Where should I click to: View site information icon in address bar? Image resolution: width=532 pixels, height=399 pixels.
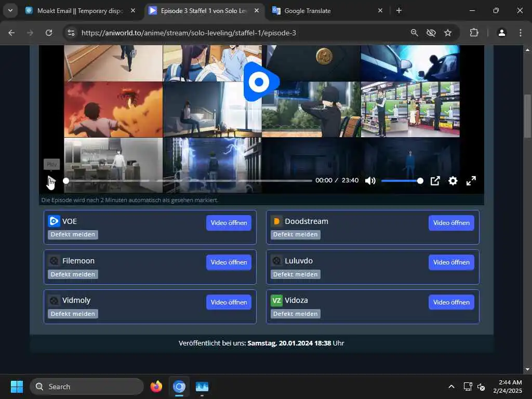click(71, 33)
